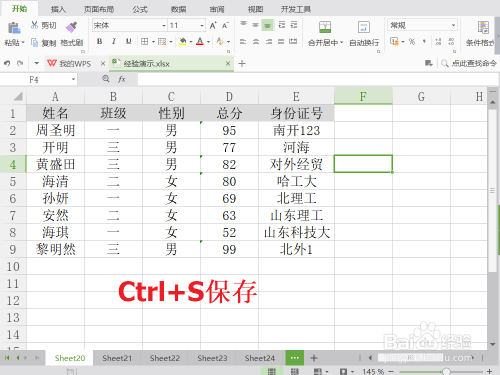Justify text alignment icon
This screenshot has width=500, height=375.
coord(281,42)
